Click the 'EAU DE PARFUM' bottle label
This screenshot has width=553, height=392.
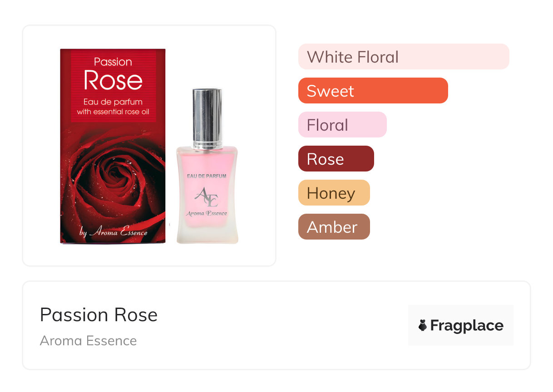207,176
